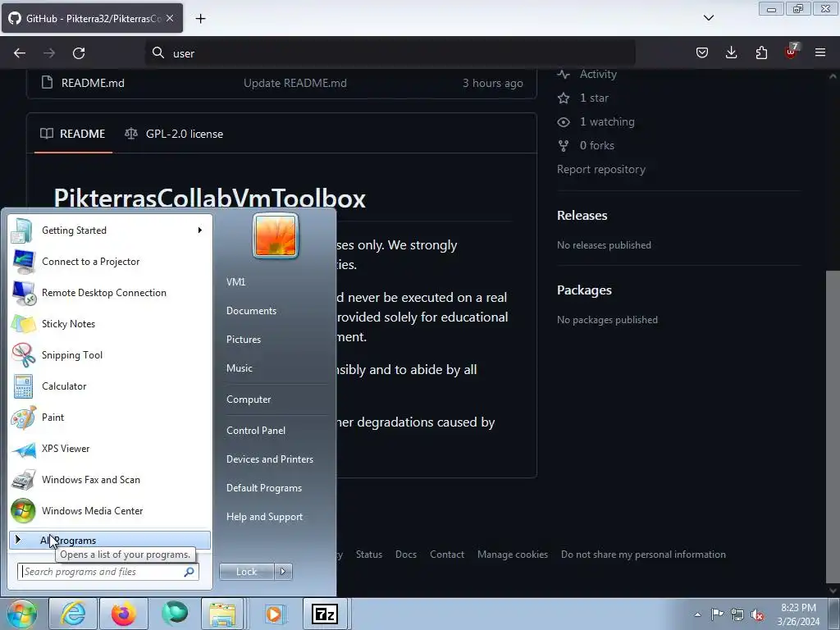Open Firefox hamburger menu
The image size is (840, 630).
click(x=820, y=52)
